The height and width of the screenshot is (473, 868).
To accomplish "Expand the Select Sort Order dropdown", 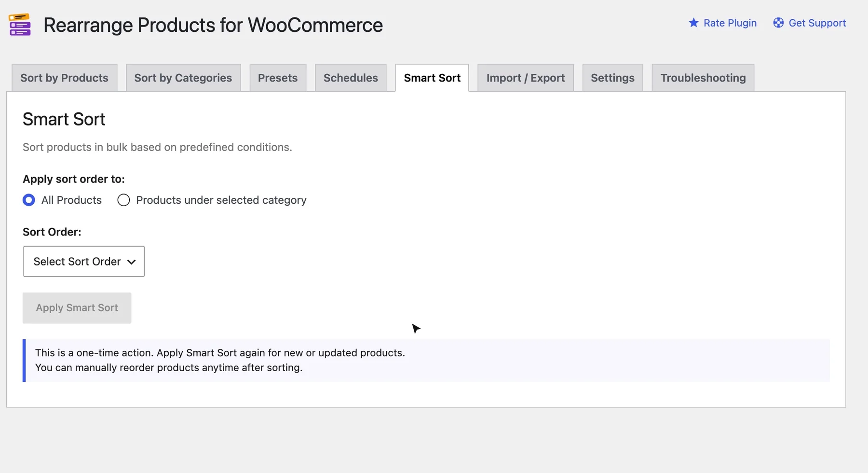I will click(x=84, y=261).
